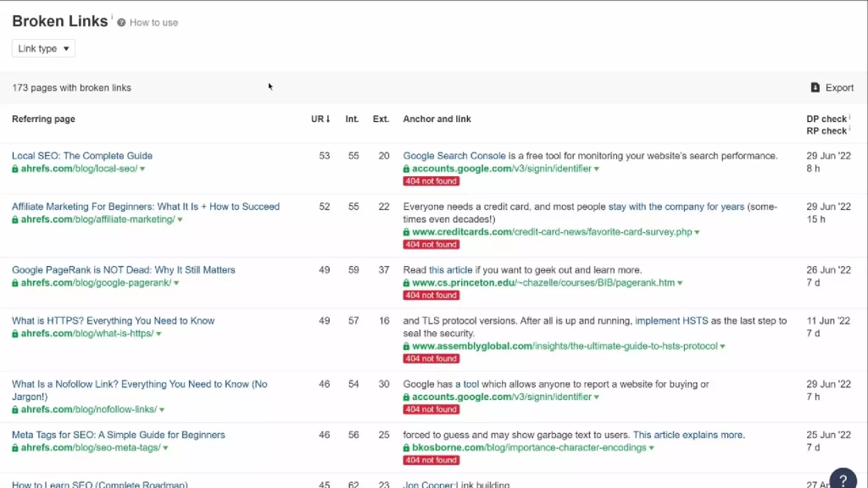Follow the 'implement HSTS' anchor link
868x488 pixels.
coord(671,321)
